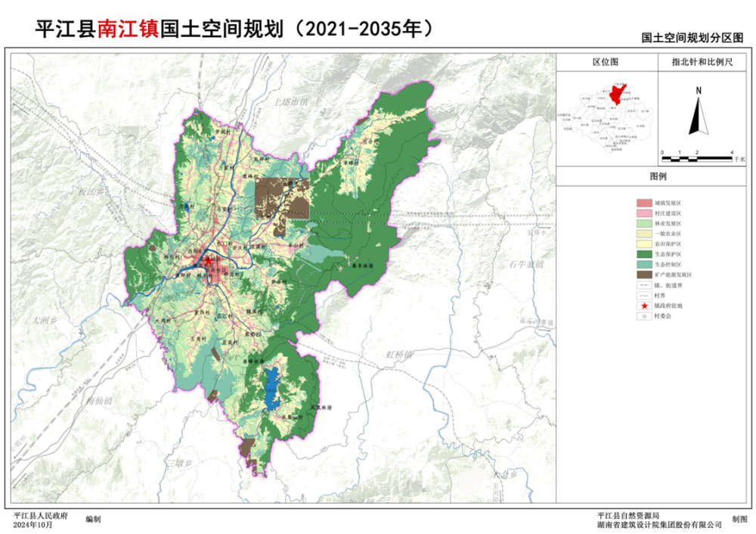The height and width of the screenshot is (534, 756).
Task: Click the 区位图 panel header
Action: coord(605,62)
